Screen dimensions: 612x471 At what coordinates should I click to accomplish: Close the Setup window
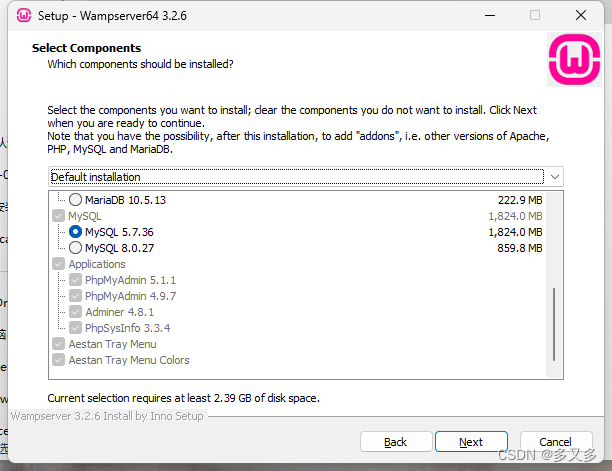581,16
